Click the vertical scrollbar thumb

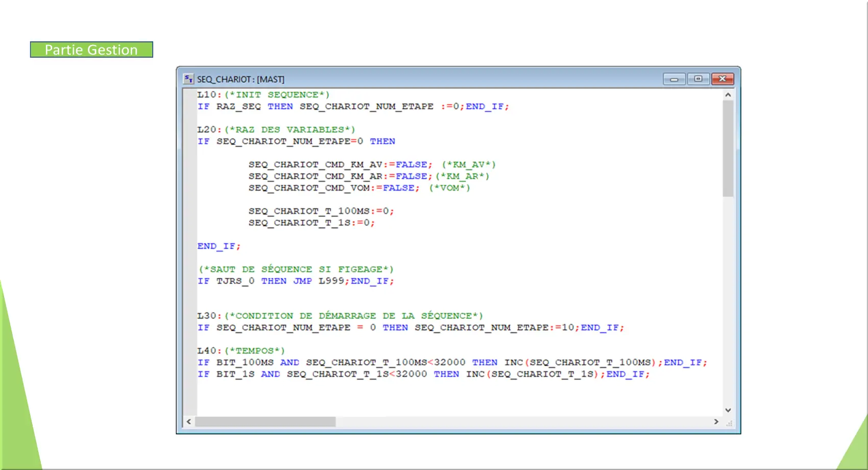[728, 148]
